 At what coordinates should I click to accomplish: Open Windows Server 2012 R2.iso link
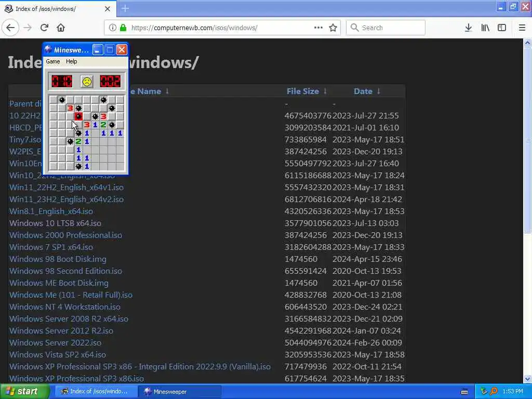61,330
